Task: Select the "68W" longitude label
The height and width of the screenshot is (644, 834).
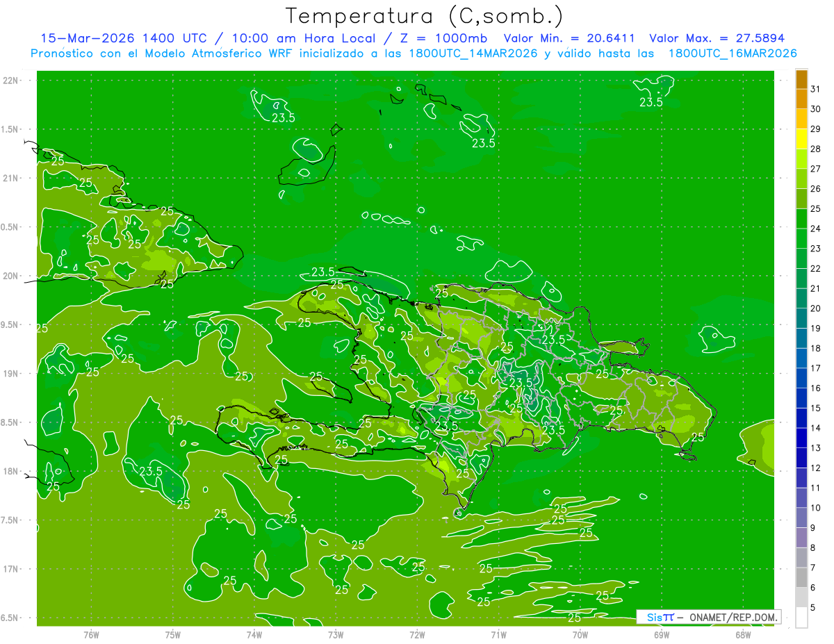Action: point(743,634)
